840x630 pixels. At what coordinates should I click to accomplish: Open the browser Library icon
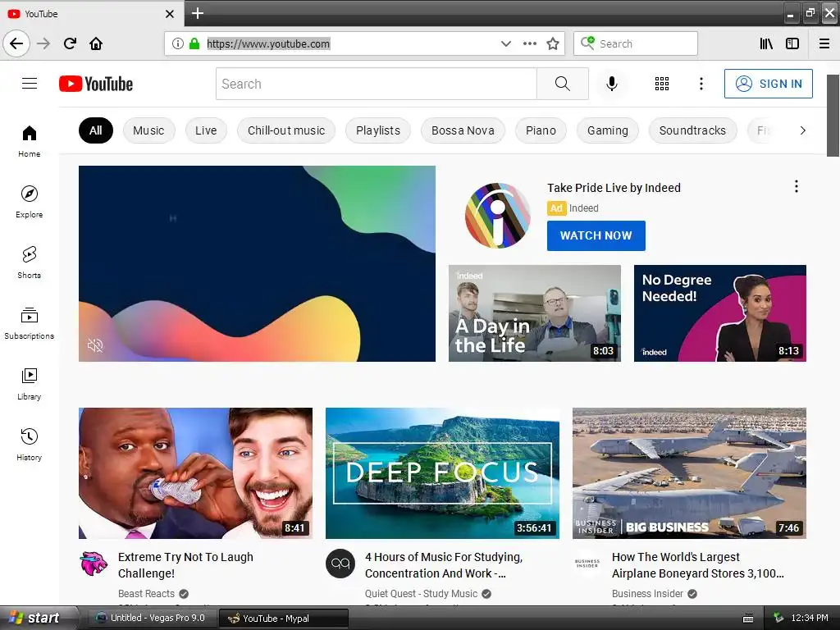[x=767, y=43]
